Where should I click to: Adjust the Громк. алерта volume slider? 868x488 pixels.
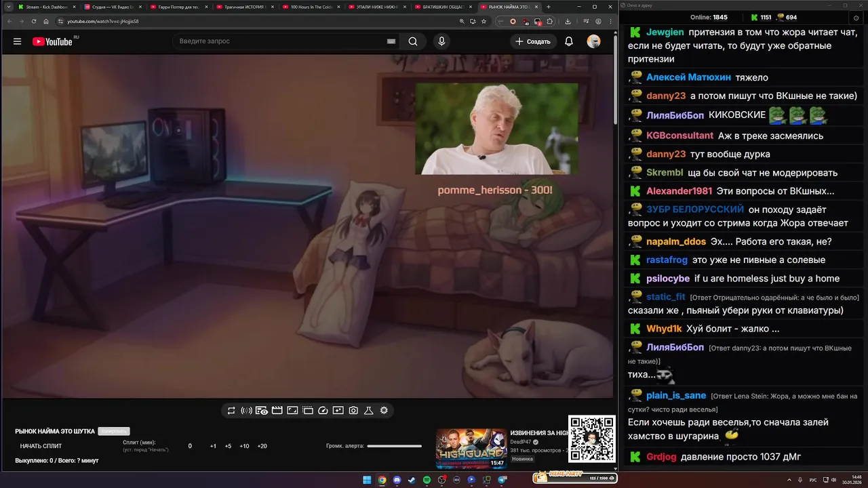coord(395,446)
